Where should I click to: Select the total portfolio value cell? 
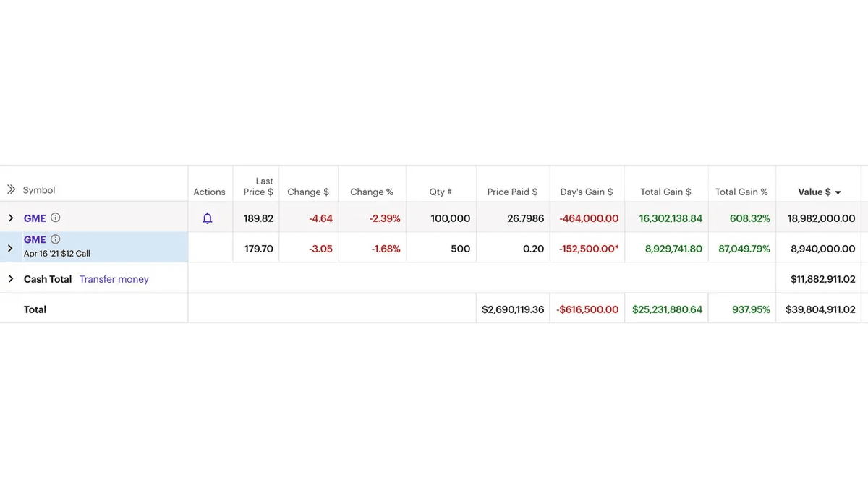(820, 309)
